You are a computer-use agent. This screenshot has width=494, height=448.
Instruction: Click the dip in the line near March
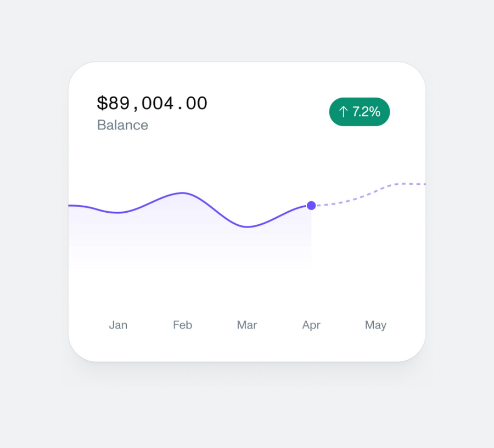click(247, 226)
